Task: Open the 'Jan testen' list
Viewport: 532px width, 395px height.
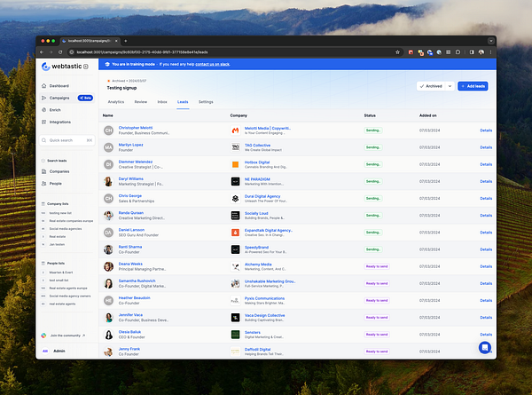Action: tap(57, 244)
